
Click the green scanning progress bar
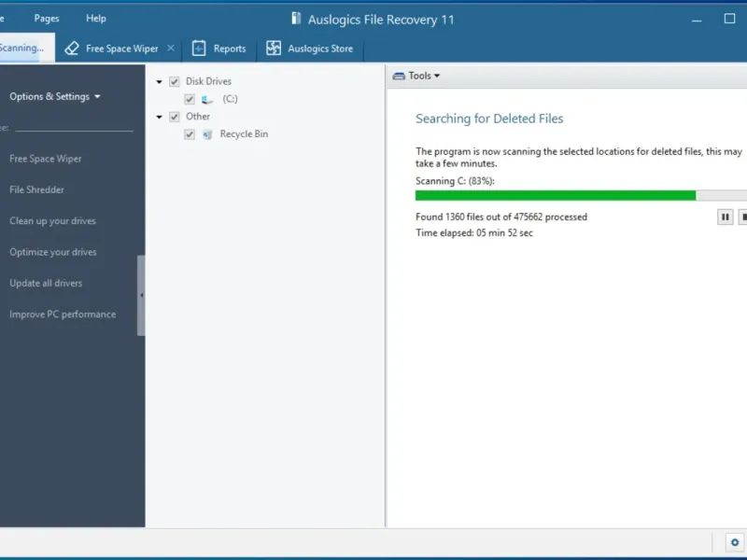(556, 196)
